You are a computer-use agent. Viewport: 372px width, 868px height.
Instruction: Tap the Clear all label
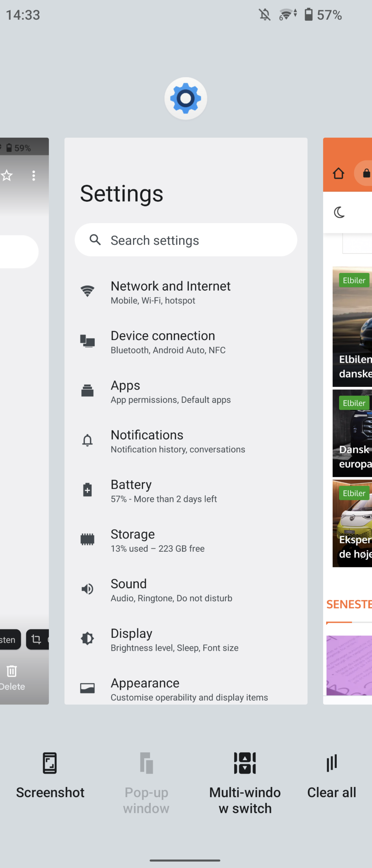point(331,792)
